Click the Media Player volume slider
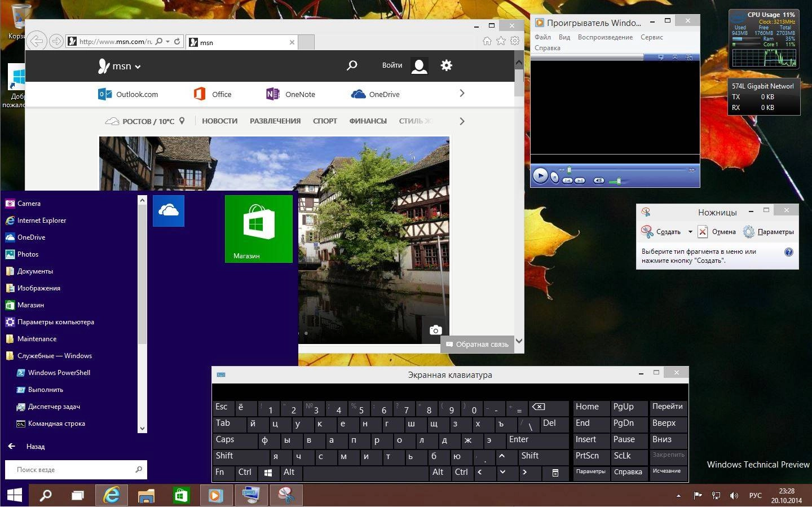This screenshot has height=507, width=812. pos(620,181)
